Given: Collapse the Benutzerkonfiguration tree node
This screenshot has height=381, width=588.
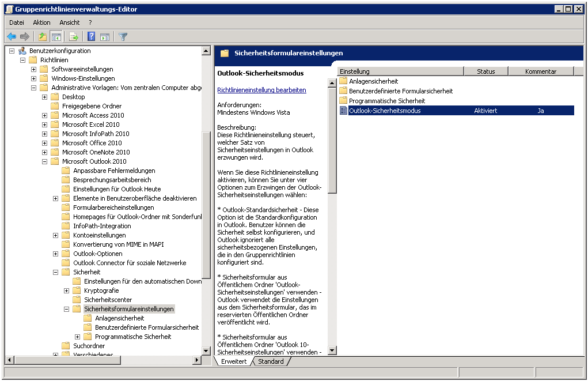Looking at the screenshot, I should click(12, 51).
